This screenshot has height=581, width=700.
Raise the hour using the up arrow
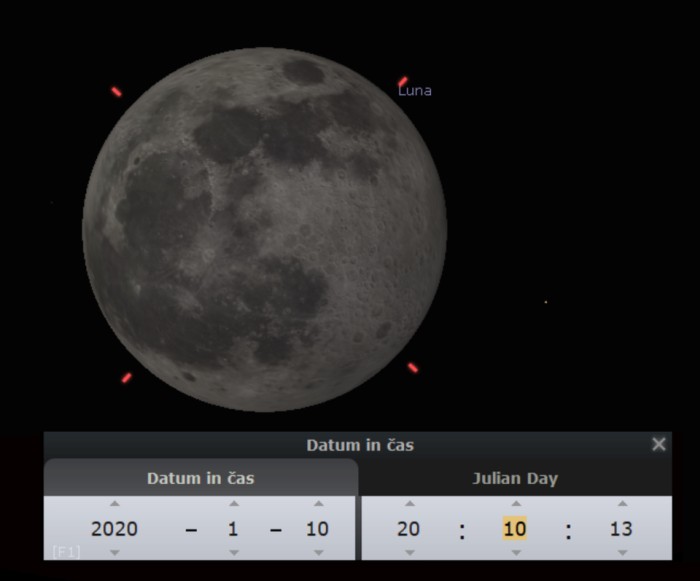[409, 504]
